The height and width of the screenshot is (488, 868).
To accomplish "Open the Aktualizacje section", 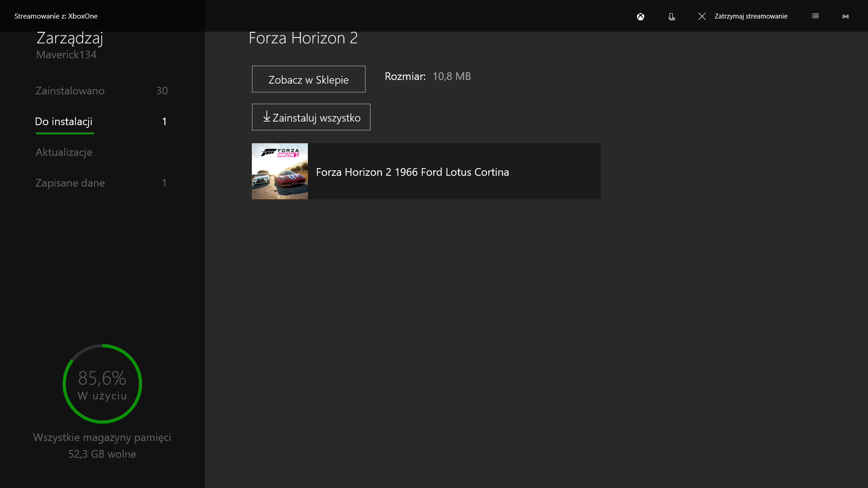I will [x=64, y=152].
